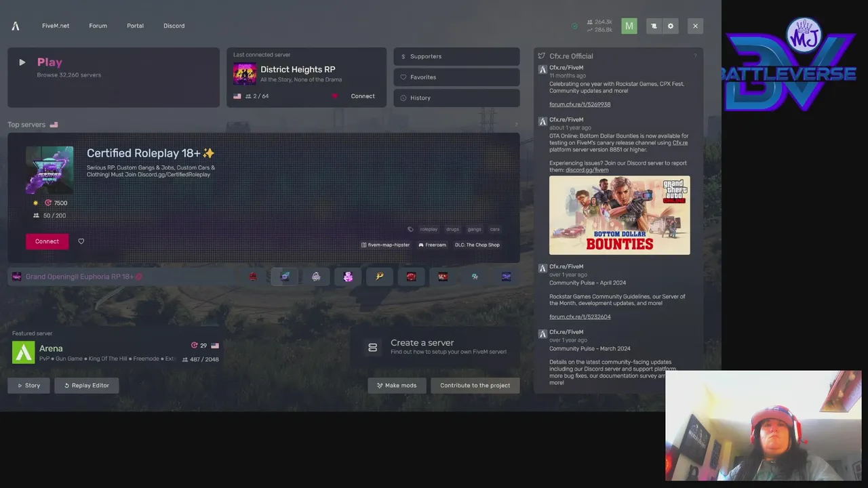Open the green M user avatar
868x488 pixels.
[x=629, y=26]
